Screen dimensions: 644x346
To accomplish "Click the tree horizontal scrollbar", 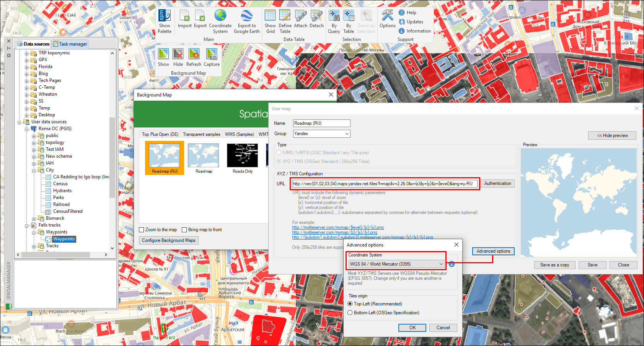I will pos(55,255).
